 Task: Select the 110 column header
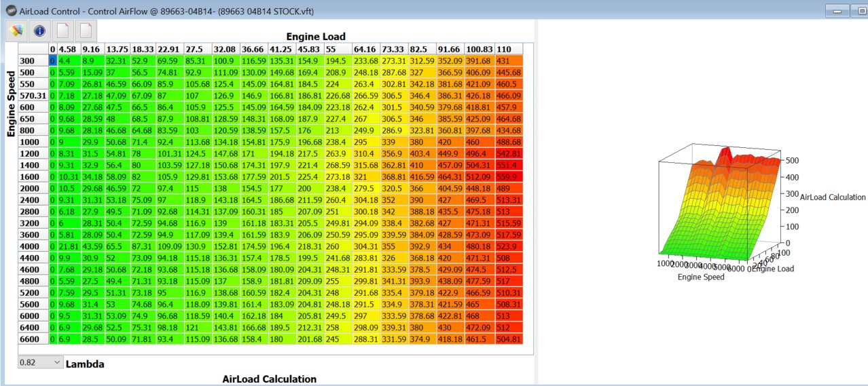pos(509,50)
